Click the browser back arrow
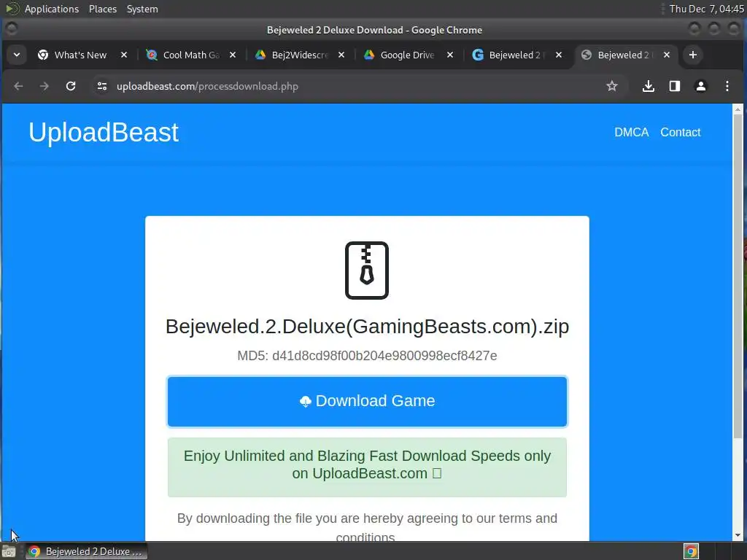The image size is (747, 560). point(18,86)
